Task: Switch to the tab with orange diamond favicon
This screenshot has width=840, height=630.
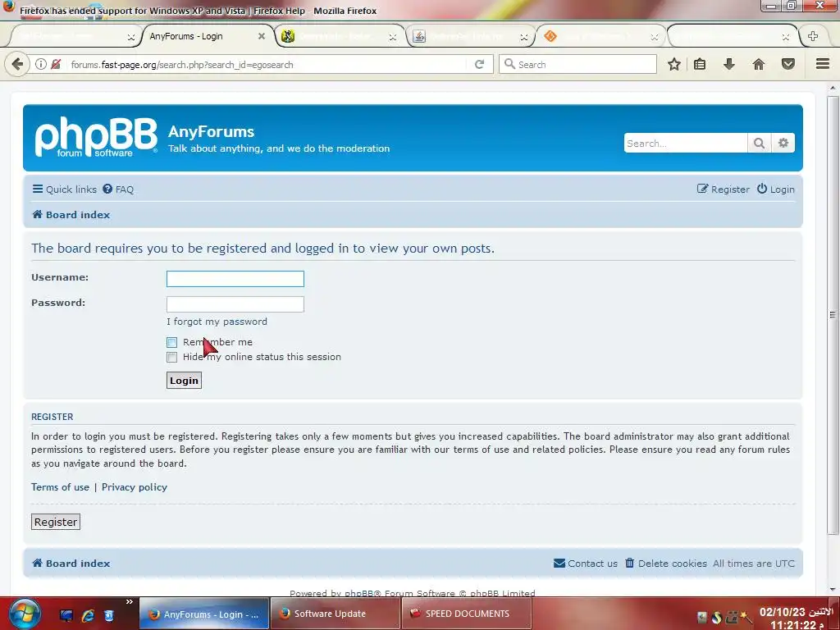Action: [x=600, y=36]
